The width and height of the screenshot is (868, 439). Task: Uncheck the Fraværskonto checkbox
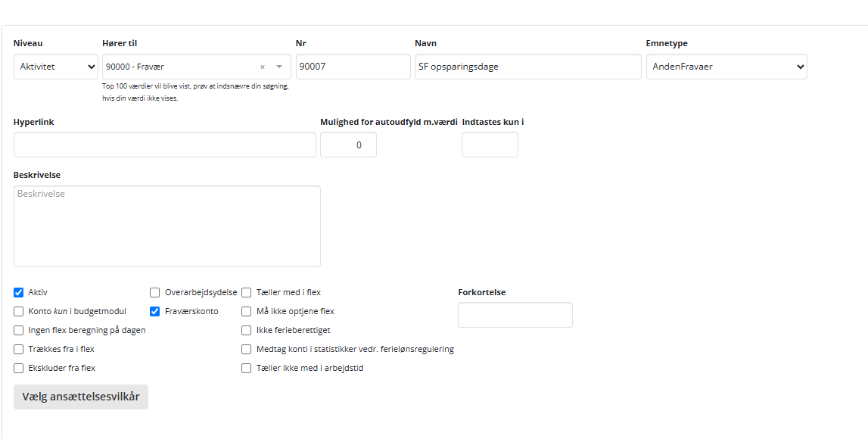click(155, 311)
